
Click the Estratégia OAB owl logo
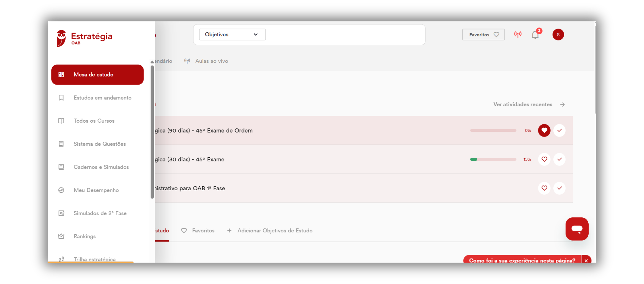[85, 38]
